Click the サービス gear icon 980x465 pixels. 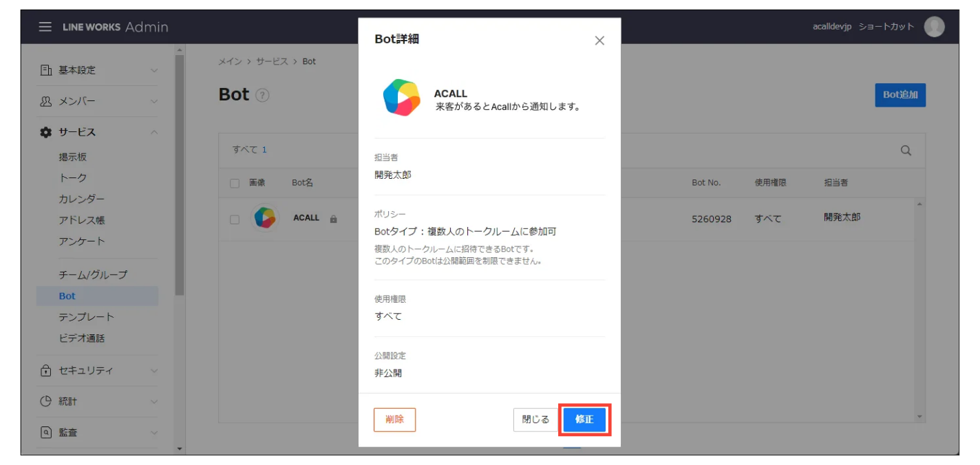point(45,132)
